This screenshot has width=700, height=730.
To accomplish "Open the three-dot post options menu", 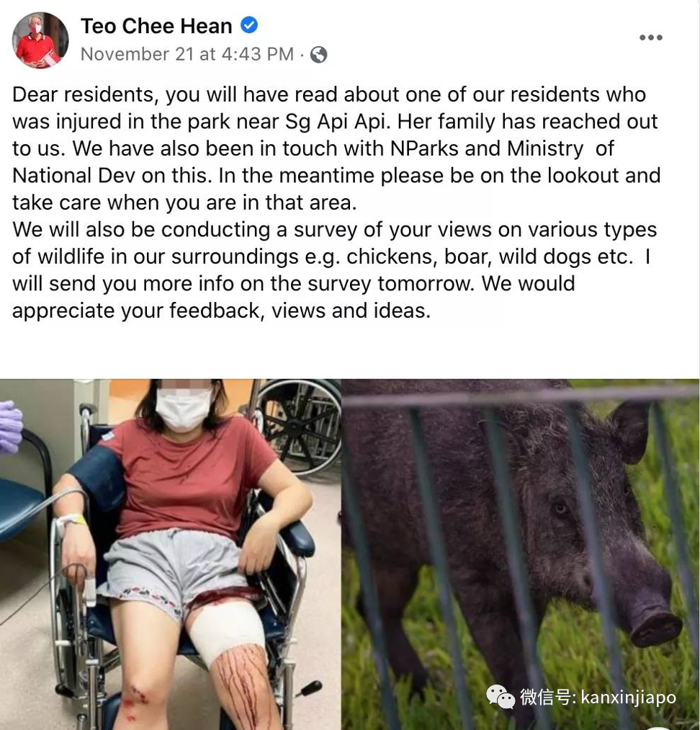I will pyautogui.click(x=651, y=37).
